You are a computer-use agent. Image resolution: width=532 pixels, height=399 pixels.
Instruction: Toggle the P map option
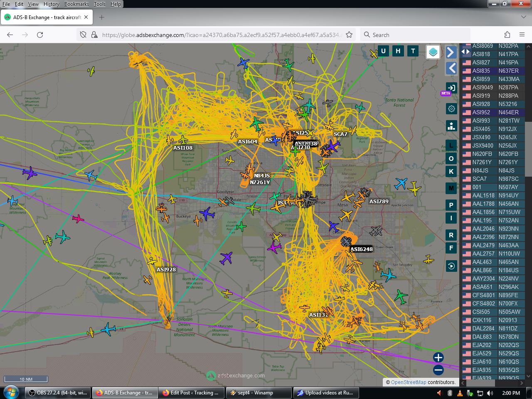(451, 205)
